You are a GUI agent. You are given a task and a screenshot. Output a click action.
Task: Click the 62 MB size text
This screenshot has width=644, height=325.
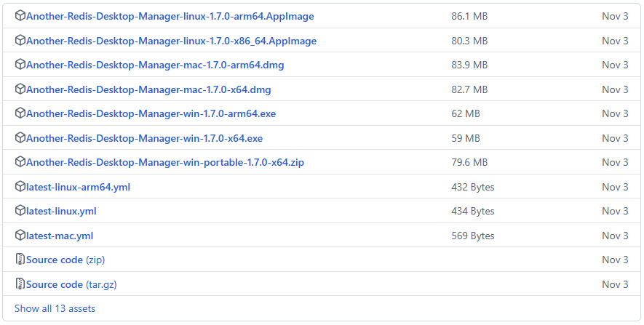465,113
